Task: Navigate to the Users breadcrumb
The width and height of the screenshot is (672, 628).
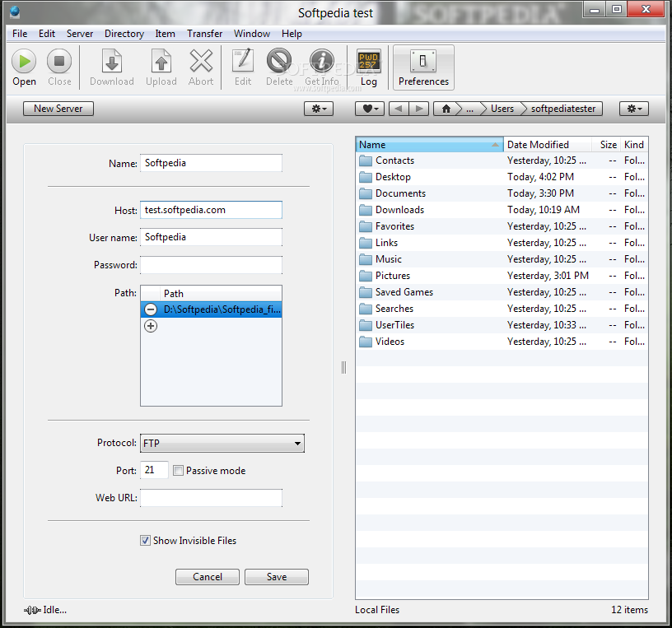Action: click(x=502, y=109)
